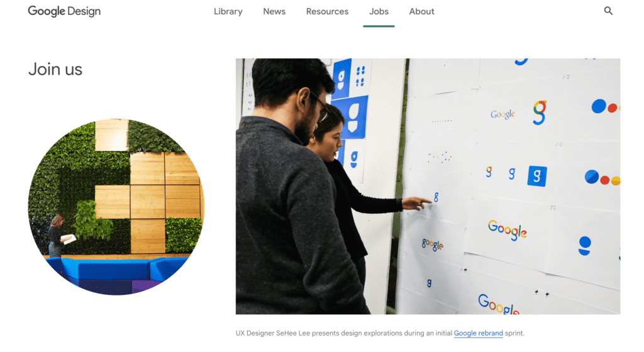Click the blue dot above the semicircle
Viewport: 644px width, 352px height.
point(585,243)
